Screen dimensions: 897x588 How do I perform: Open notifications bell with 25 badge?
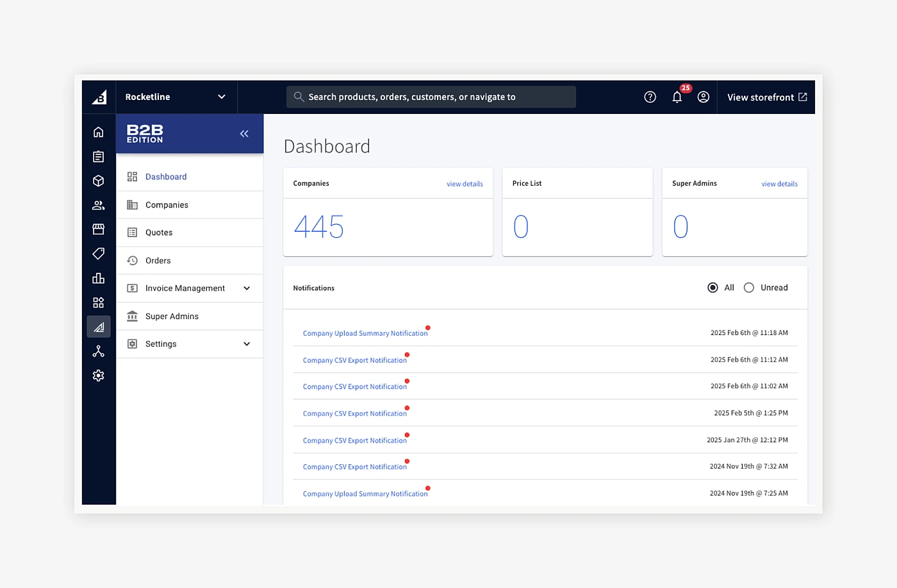coord(677,97)
